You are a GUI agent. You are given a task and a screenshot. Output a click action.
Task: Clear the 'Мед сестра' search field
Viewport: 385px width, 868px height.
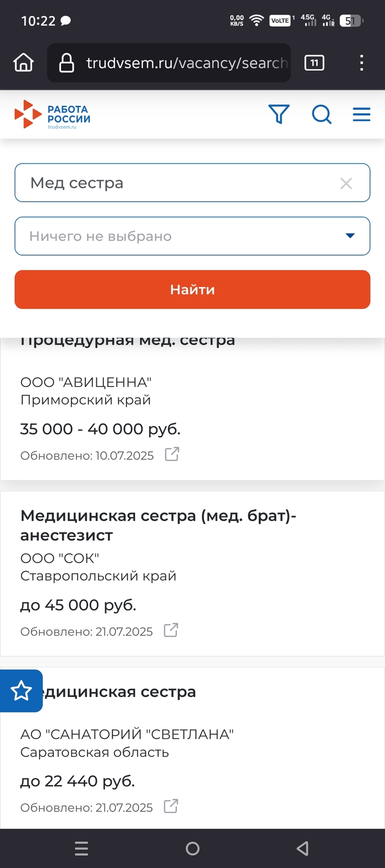pos(346,183)
